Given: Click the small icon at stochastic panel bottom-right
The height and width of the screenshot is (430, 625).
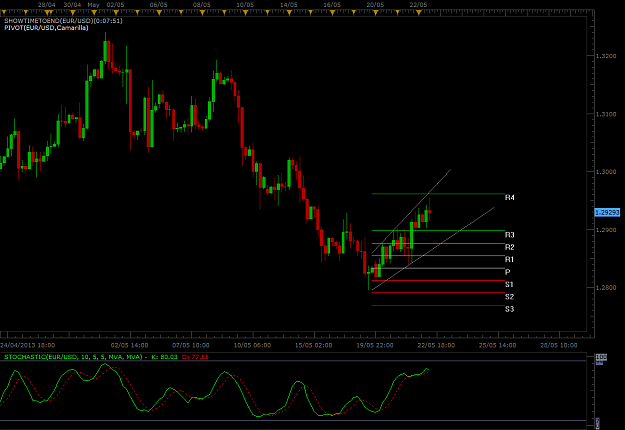Looking at the screenshot, I should [597, 423].
